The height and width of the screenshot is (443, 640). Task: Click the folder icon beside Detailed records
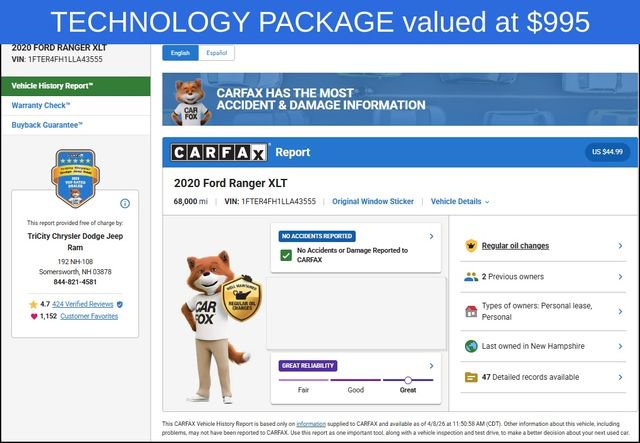pyautogui.click(x=471, y=377)
